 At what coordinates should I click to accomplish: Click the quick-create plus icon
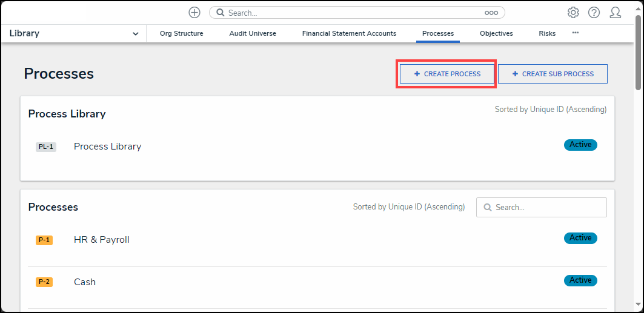tap(194, 13)
